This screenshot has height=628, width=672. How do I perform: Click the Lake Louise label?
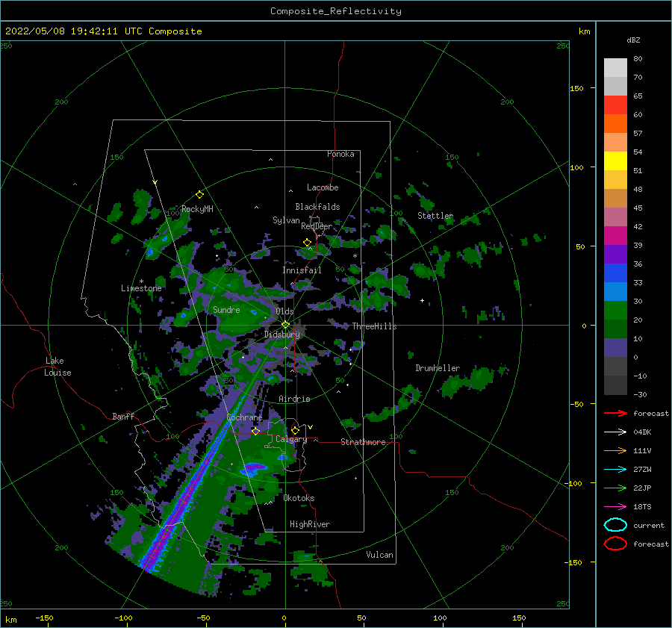pos(57,367)
